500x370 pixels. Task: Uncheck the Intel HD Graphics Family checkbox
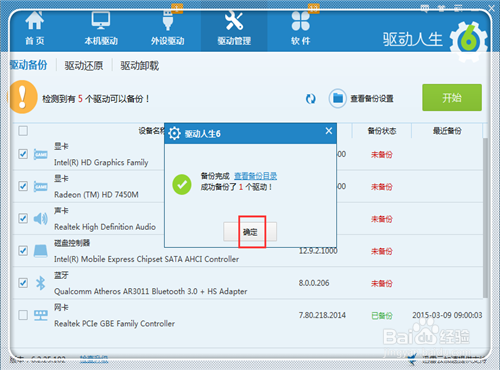click(23, 154)
